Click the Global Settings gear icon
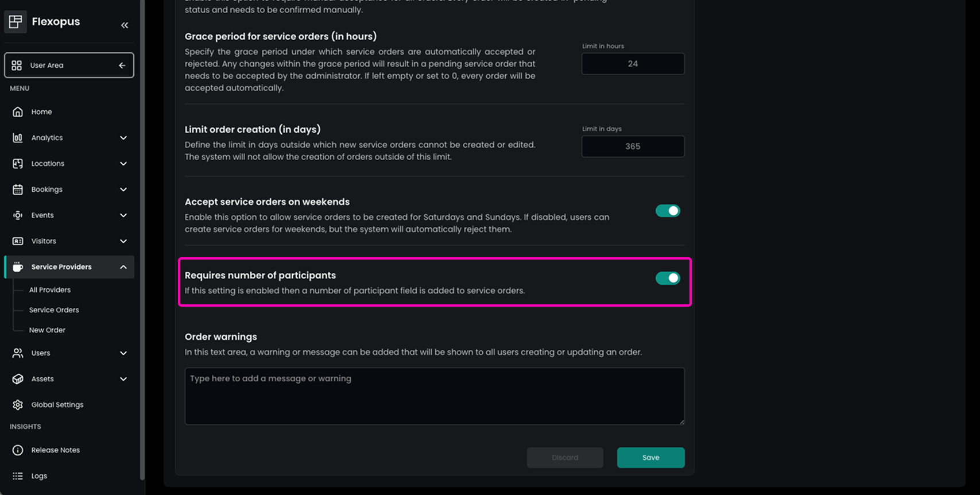 pyautogui.click(x=18, y=405)
